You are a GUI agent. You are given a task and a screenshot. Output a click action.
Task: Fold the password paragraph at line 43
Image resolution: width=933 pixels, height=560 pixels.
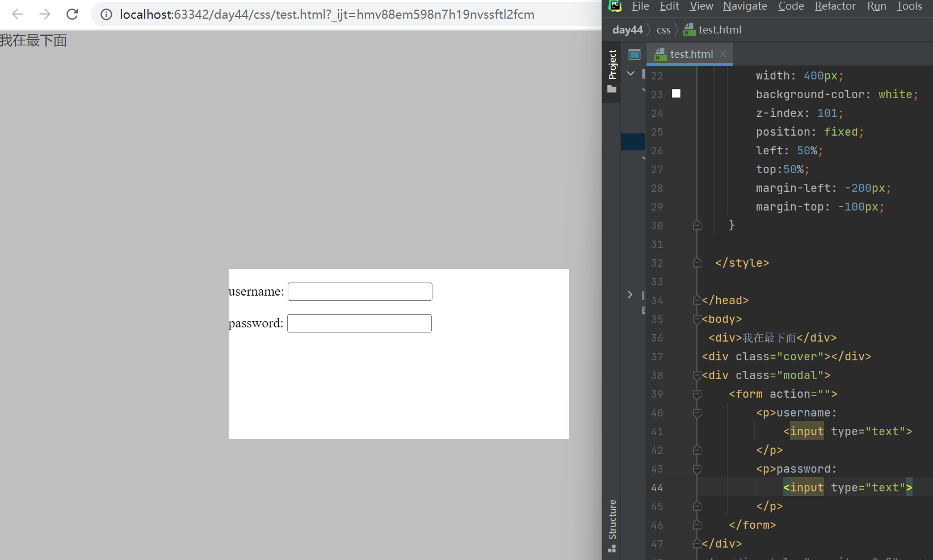point(697,469)
